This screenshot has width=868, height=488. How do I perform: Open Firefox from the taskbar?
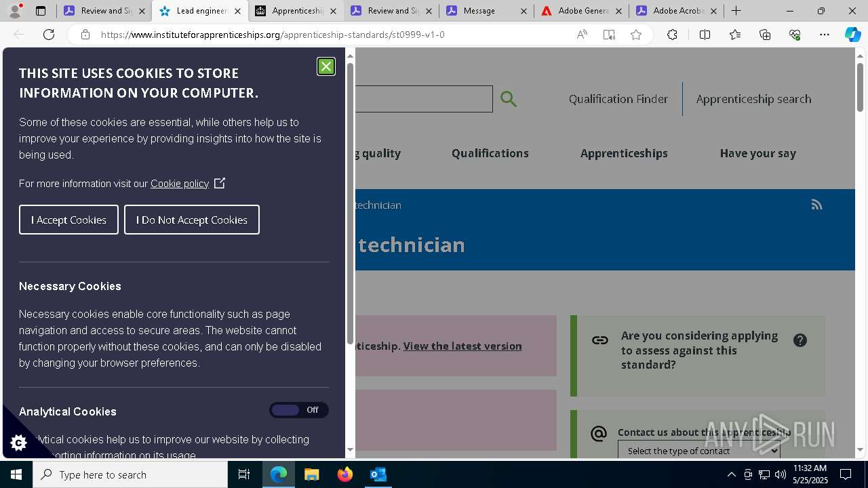click(x=345, y=474)
